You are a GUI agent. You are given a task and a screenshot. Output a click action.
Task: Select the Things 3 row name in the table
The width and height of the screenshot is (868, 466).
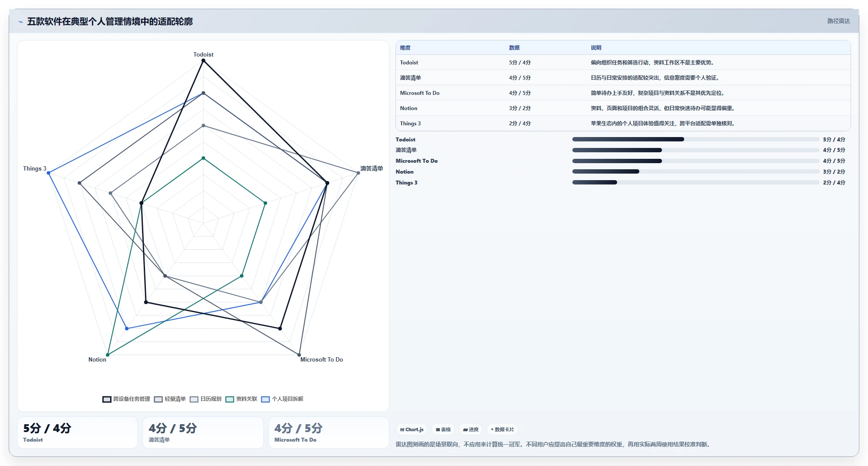410,124
